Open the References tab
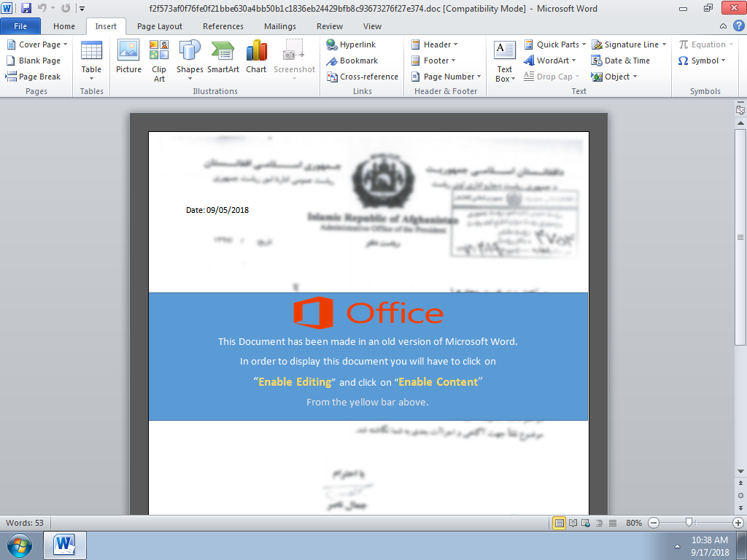The width and height of the screenshot is (747, 560). [x=223, y=26]
